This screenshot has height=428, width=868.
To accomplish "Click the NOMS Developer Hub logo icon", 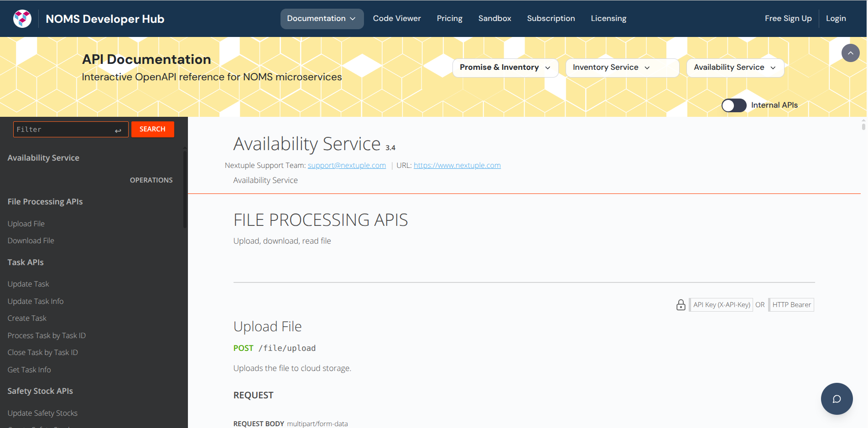I will (x=22, y=19).
